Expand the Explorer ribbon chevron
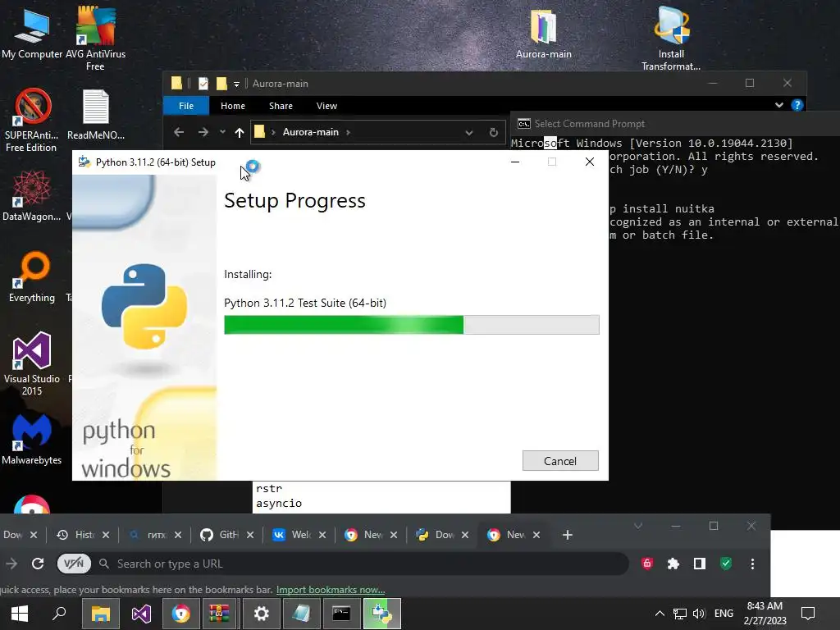Image resolution: width=840 pixels, height=630 pixels. [x=779, y=105]
